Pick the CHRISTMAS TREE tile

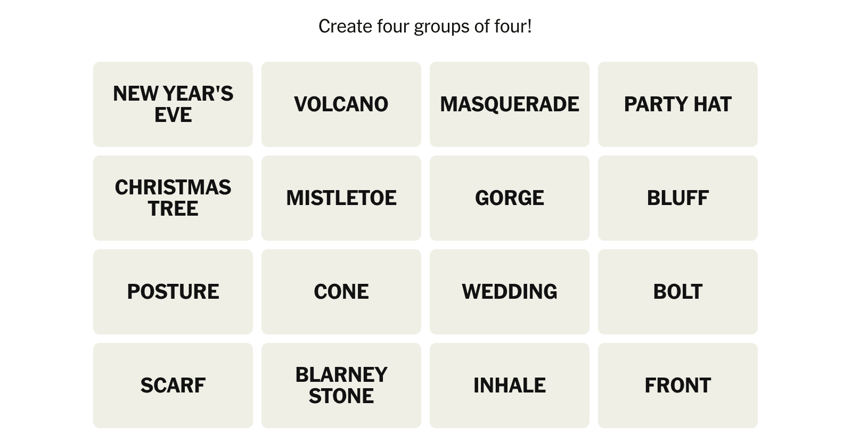click(173, 198)
